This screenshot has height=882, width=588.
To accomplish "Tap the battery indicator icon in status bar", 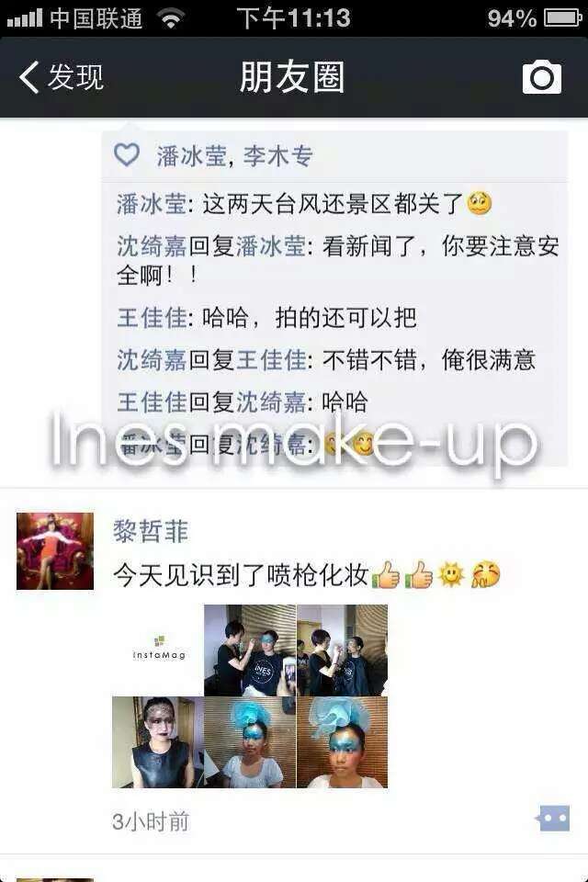I will (x=562, y=18).
